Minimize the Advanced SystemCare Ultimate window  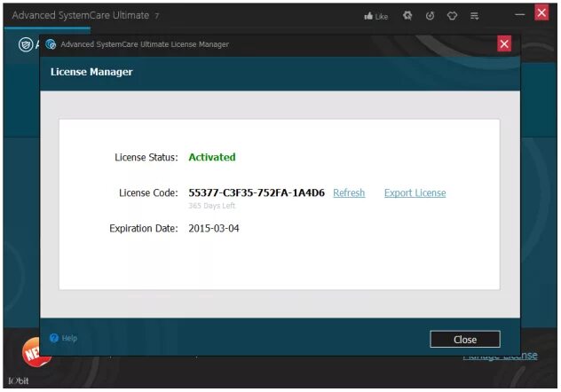click(519, 15)
